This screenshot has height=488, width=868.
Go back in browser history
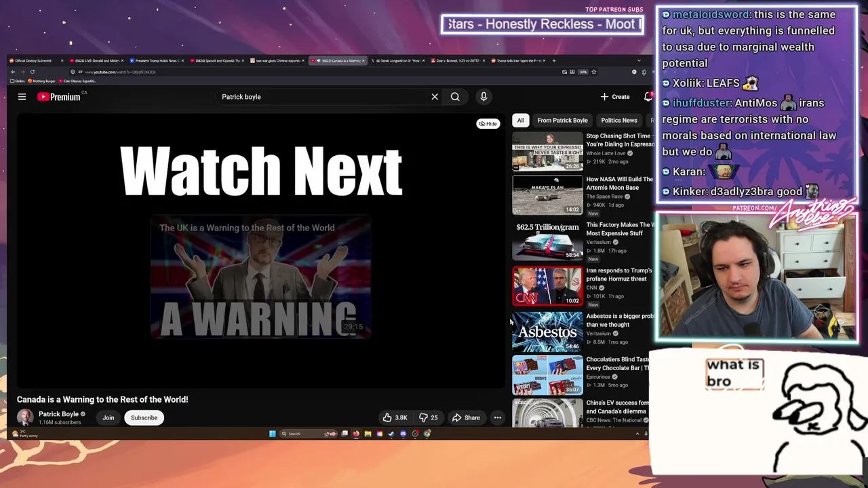pos(12,72)
